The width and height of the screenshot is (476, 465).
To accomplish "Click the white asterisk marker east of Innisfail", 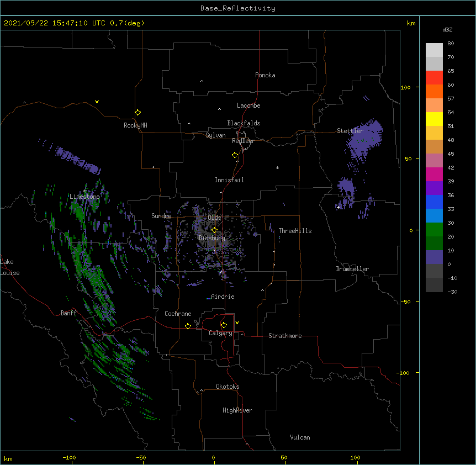I will [277, 167].
